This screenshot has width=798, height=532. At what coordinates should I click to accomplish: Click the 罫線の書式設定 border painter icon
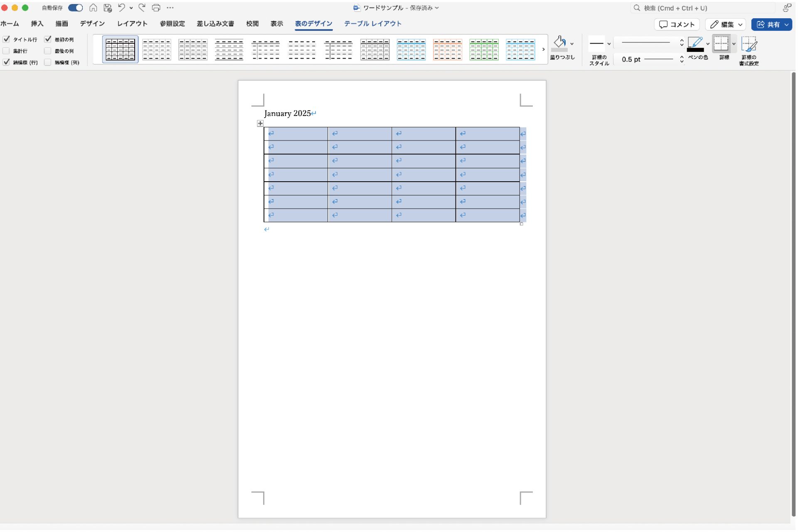pos(749,44)
